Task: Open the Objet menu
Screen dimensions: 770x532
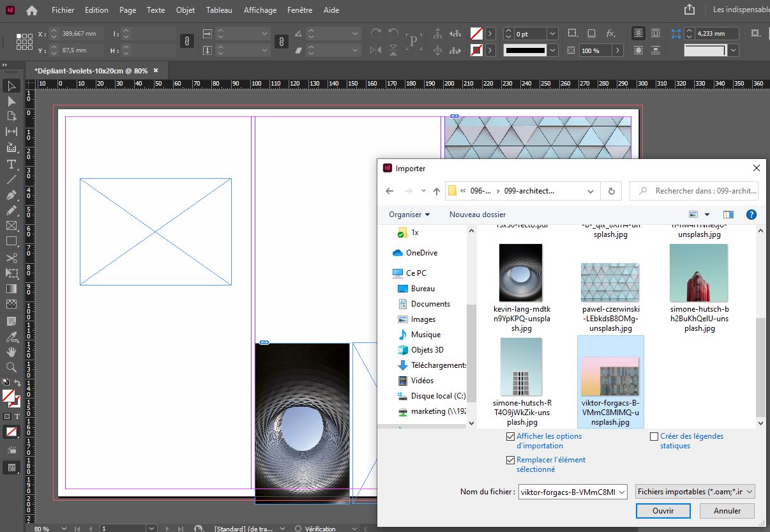Action: 186,10
